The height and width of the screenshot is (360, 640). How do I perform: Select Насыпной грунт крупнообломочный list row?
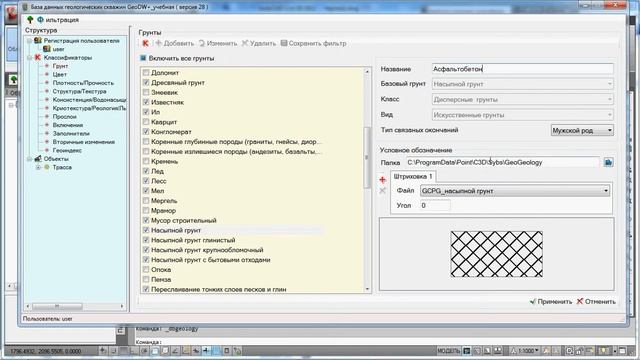[207, 250]
